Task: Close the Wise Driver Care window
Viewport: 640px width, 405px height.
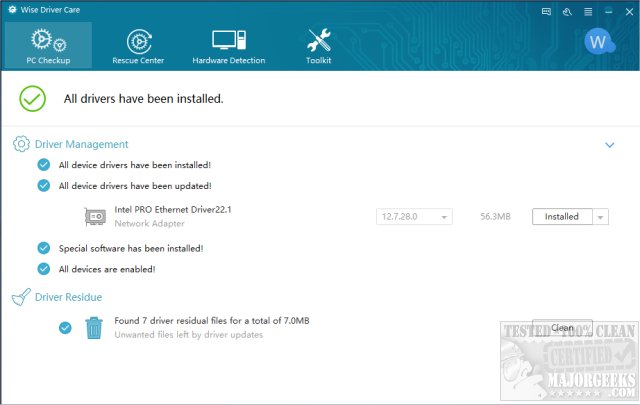Action: [x=629, y=12]
